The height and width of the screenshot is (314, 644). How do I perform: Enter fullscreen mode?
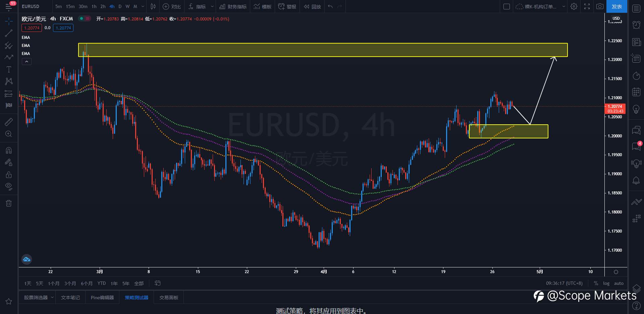pyautogui.click(x=587, y=6)
